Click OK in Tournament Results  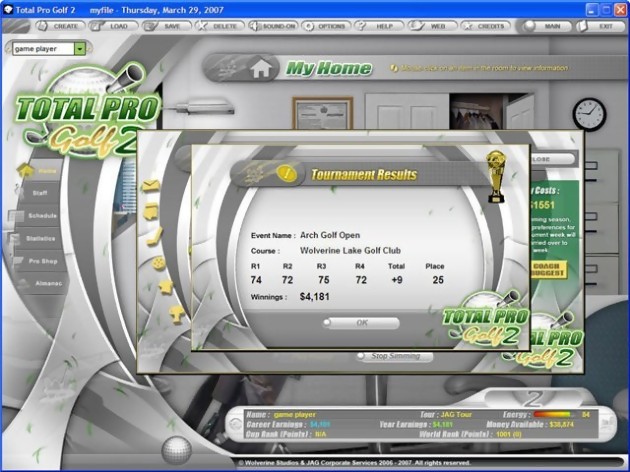[x=361, y=323]
